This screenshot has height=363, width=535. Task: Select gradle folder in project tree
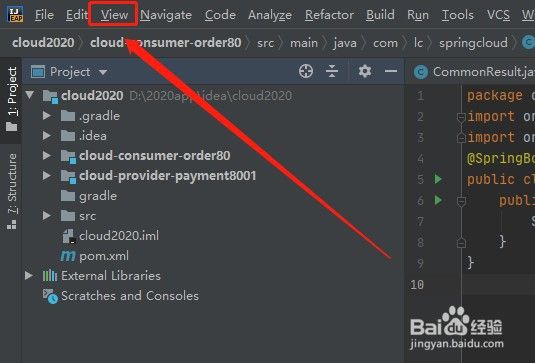pos(98,196)
